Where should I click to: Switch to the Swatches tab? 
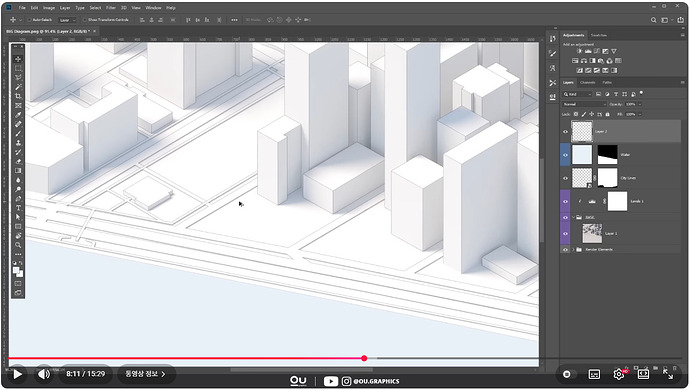click(x=598, y=35)
